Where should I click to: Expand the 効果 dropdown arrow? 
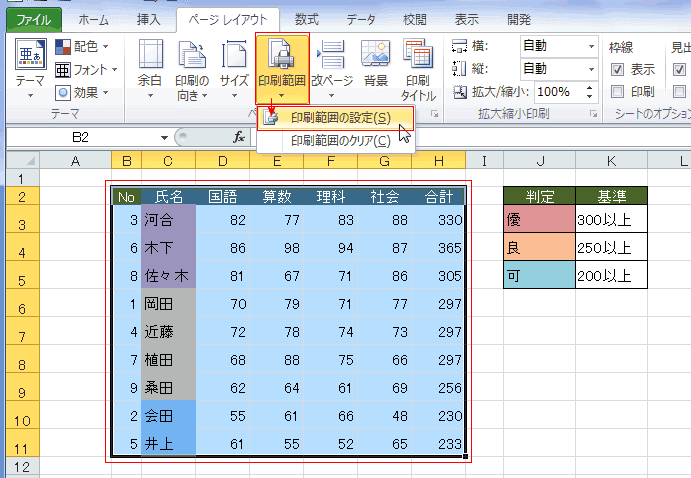pyautogui.click(x=106, y=93)
